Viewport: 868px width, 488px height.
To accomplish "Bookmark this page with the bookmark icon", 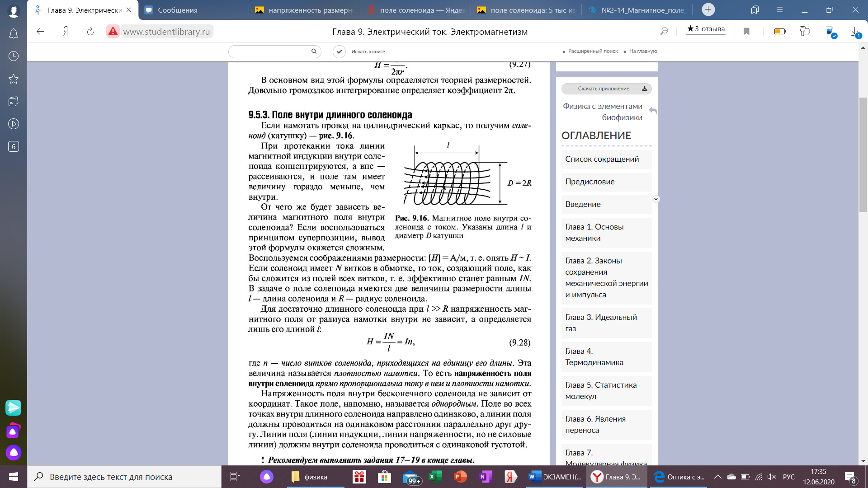I will point(746,31).
